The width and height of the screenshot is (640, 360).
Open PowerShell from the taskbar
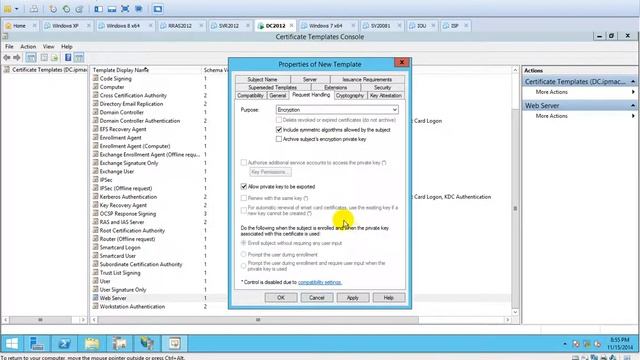click(64, 344)
